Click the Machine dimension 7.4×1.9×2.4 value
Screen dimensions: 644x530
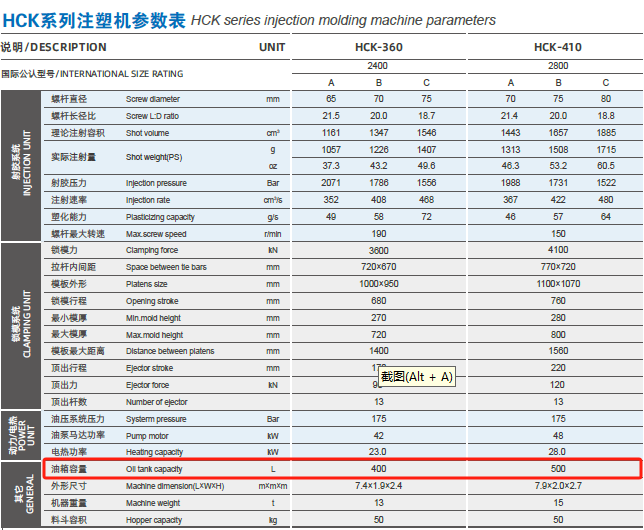point(379,486)
